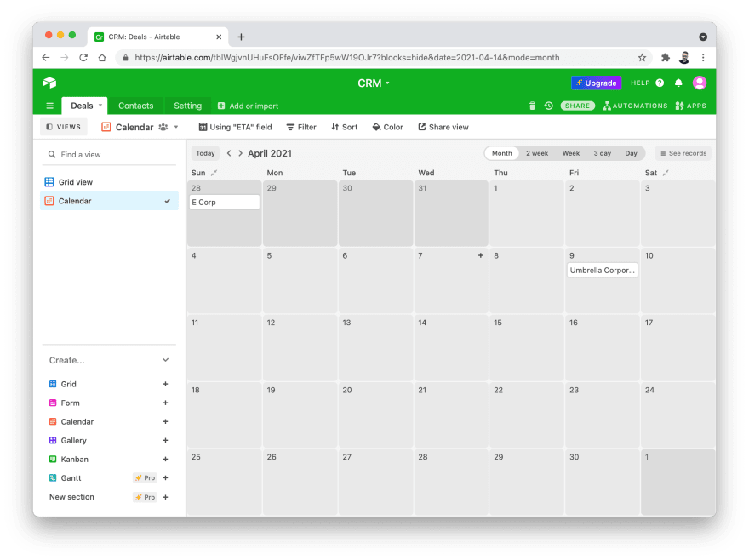Viewport: 749px width, 560px height.
Task: Click Add or import
Action: coord(248,106)
